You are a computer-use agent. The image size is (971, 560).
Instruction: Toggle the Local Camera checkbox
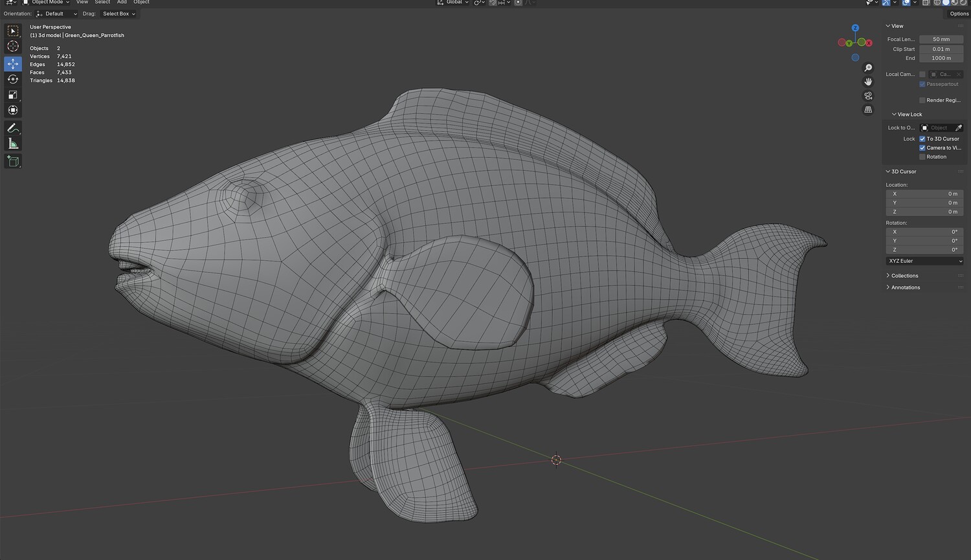click(922, 74)
